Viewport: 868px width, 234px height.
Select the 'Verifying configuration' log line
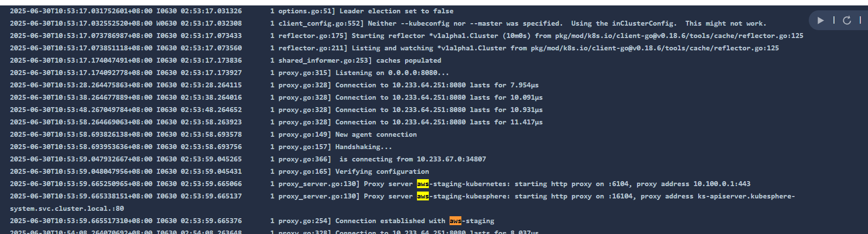click(220, 171)
